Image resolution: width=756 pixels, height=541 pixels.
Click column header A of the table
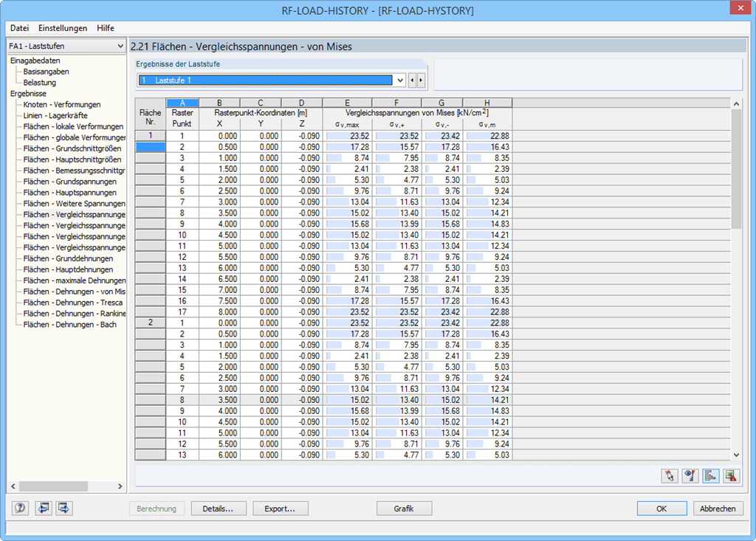click(x=182, y=103)
